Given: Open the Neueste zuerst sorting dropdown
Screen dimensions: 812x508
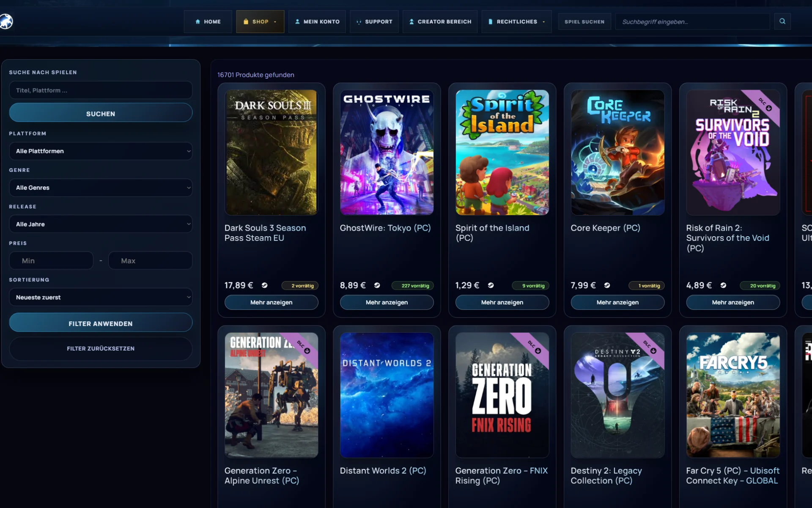Looking at the screenshot, I should click(101, 297).
